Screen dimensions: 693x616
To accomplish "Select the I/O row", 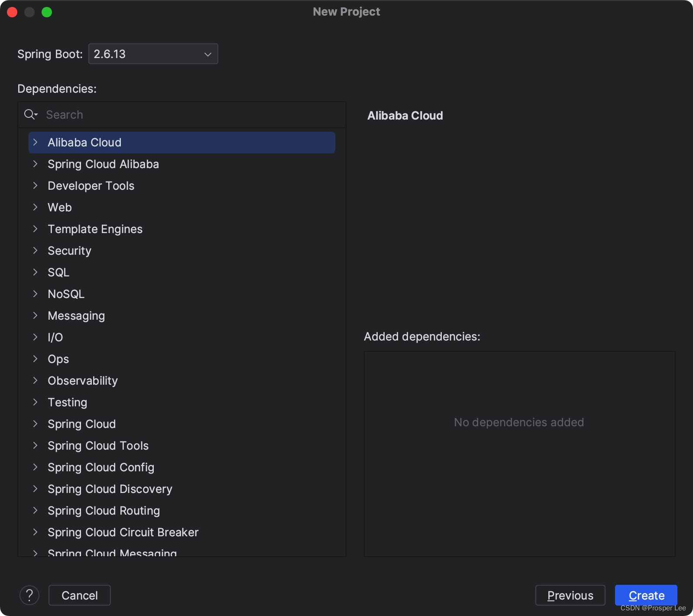I will pyautogui.click(x=182, y=337).
